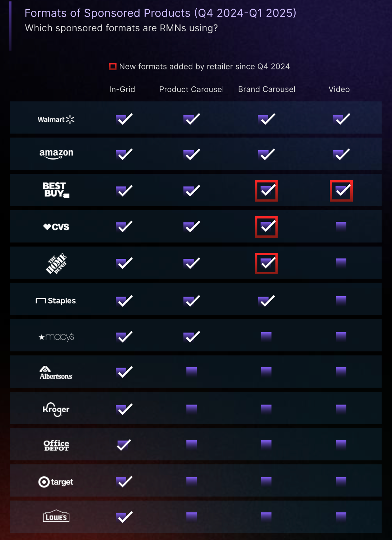Screen dimensions: 392x540
Task: Click Best Buy's red-outlined Video checkmark
Action: [341, 191]
